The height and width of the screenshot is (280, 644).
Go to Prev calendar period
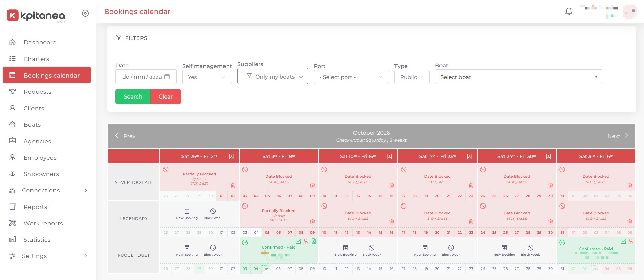(x=125, y=136)
